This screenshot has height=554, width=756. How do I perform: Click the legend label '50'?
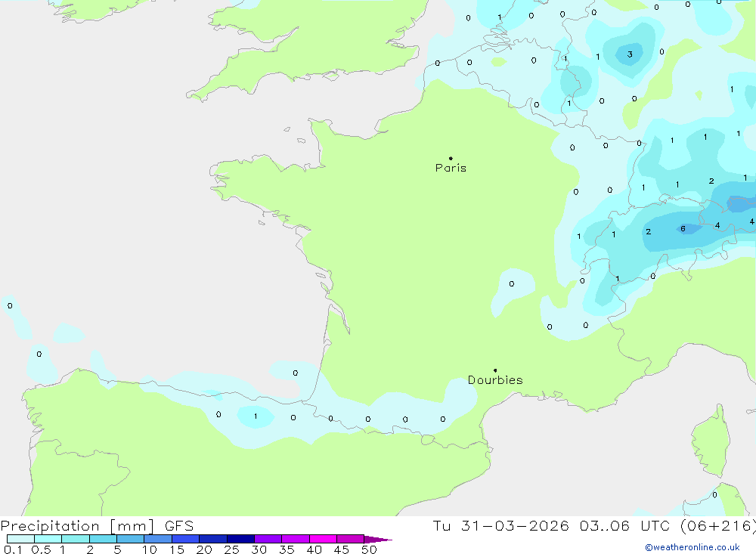[x=369, y=549]
